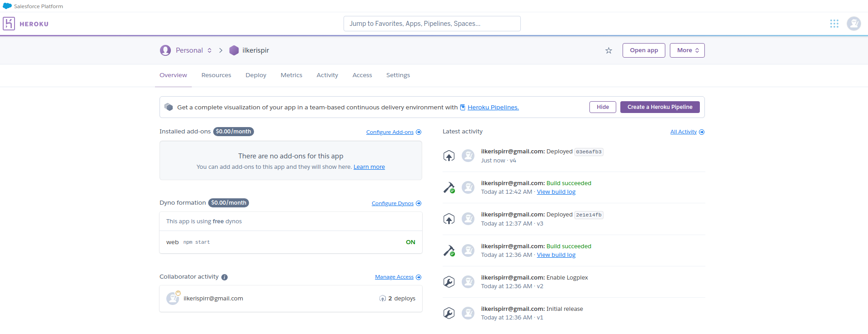This screenshot has height=334, width=868.
Task: Open the All Activity link
Action: point(683,132)
